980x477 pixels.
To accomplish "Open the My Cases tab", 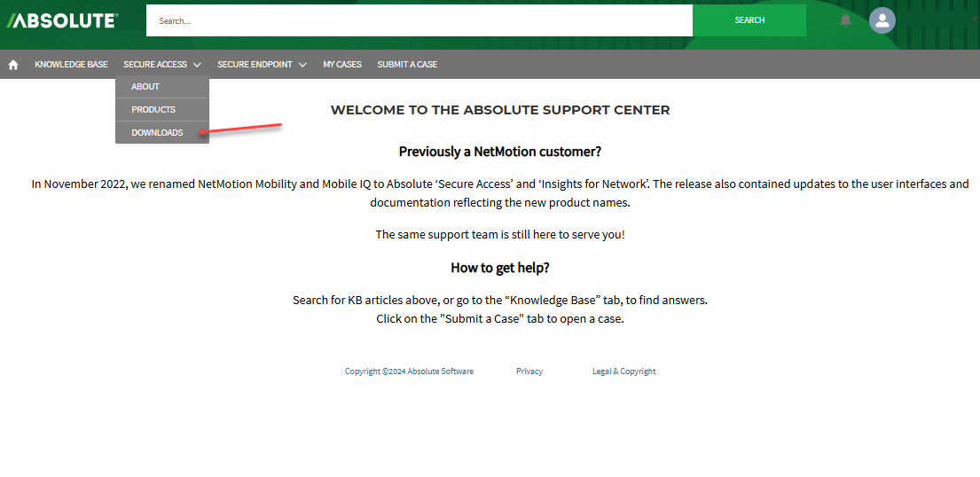I will [342, 65].
